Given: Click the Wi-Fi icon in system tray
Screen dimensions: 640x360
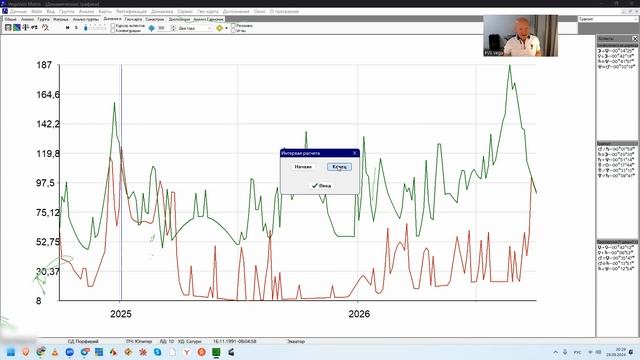Looking at the screenshot, I should tap(590, 352).
